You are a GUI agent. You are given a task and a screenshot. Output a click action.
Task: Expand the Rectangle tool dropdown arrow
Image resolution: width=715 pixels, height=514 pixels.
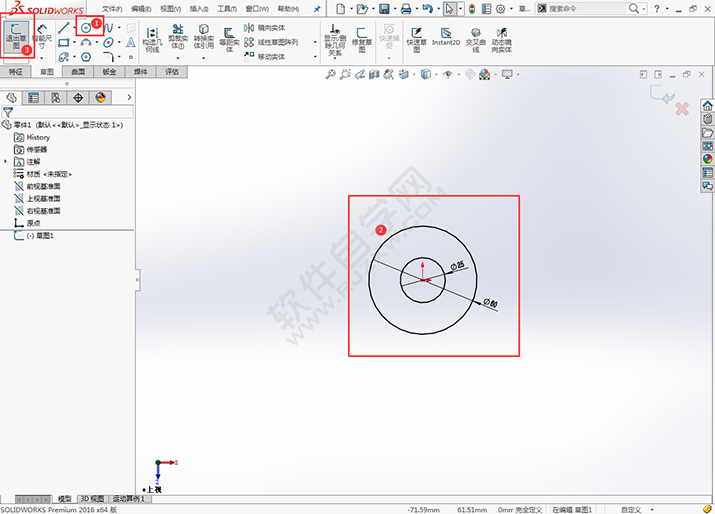74,42
